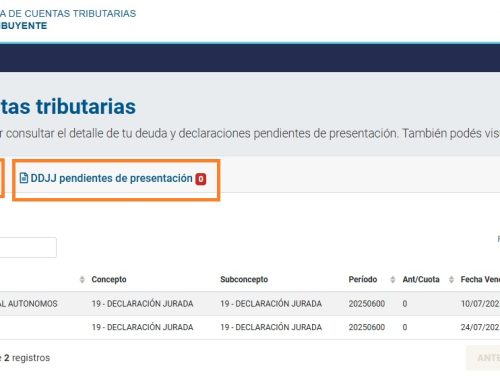Viewport: 500px width, 380px height.
Task: Click Subconcepto cell in the AUTONOMOS row
Action: coord(271,304)
